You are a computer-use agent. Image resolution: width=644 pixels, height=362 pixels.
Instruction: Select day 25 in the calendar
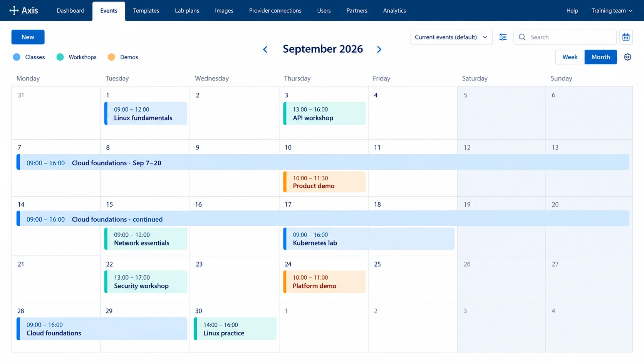coord(377,264)
